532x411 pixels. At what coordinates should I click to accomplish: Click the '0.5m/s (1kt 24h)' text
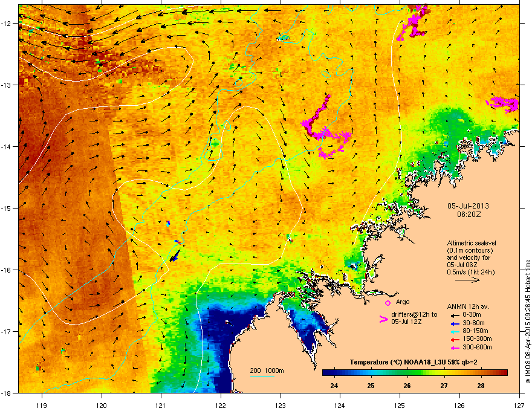[470, 272]
